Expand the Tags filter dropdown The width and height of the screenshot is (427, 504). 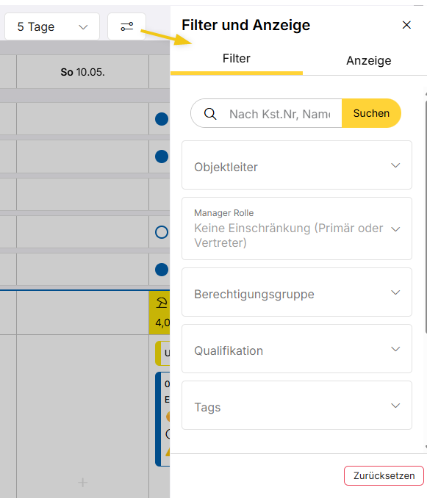296,406
